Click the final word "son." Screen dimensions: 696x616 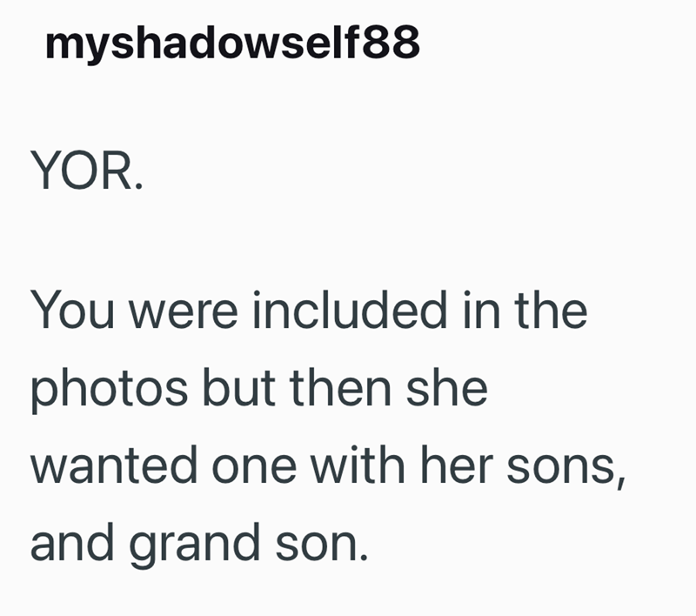321,546
